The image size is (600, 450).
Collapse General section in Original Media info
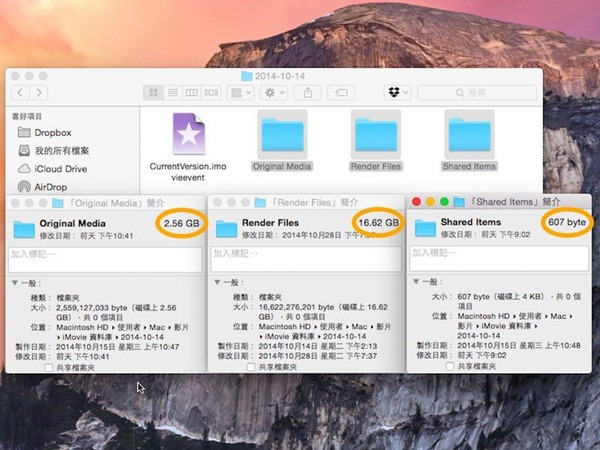coord(13,283)
